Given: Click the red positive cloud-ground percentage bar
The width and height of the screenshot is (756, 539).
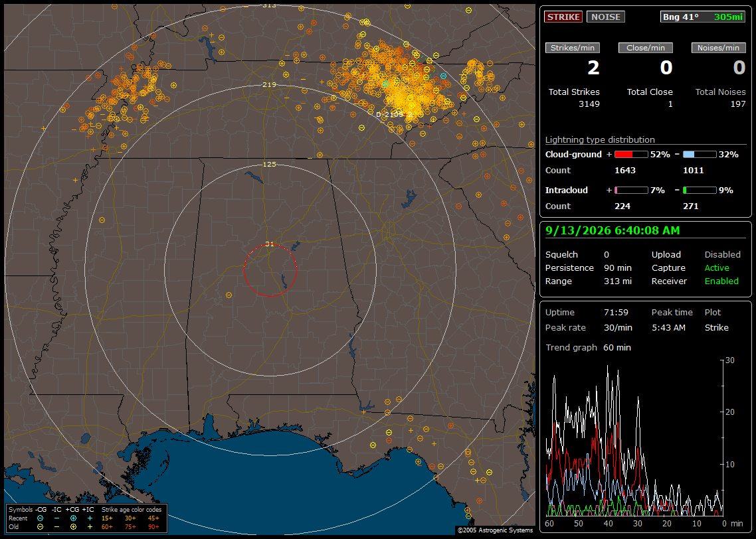Looking at the screenshot, I should pos(631,155).
